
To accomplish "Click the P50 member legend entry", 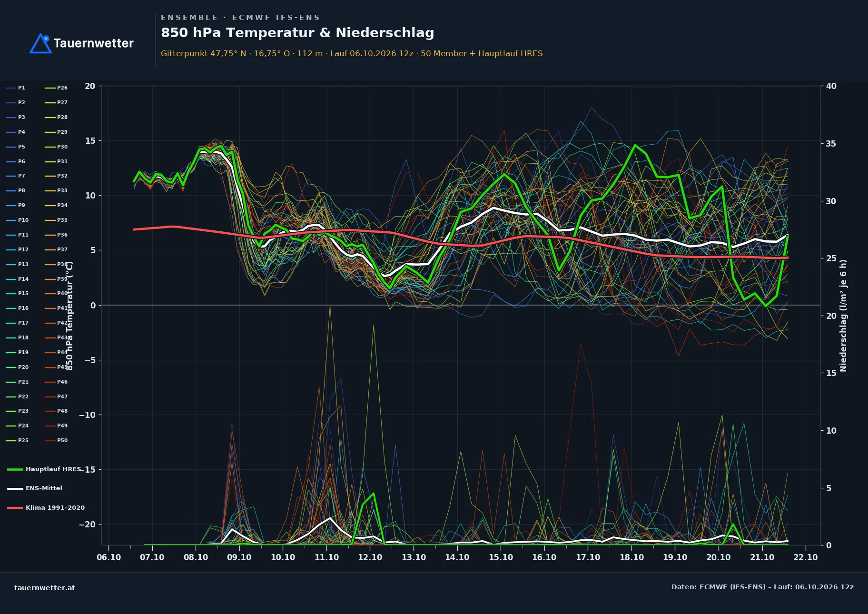I will coord(56,440).
